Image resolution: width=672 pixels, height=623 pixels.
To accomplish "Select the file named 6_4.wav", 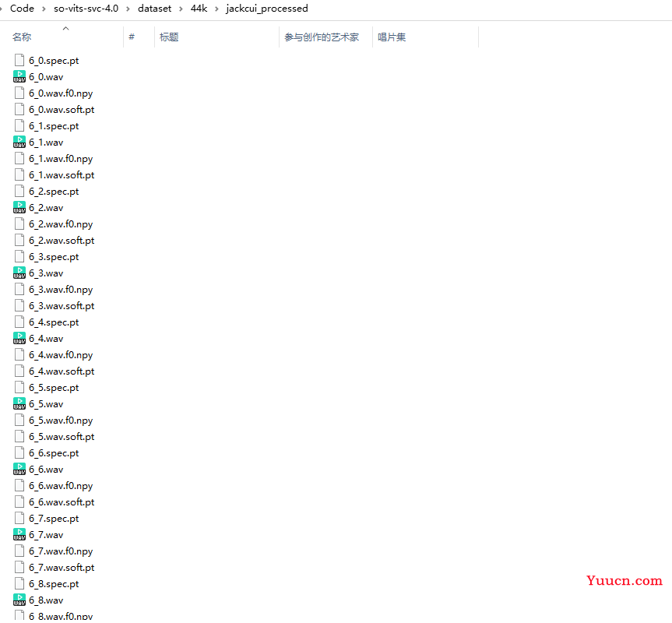I will 46,339.
